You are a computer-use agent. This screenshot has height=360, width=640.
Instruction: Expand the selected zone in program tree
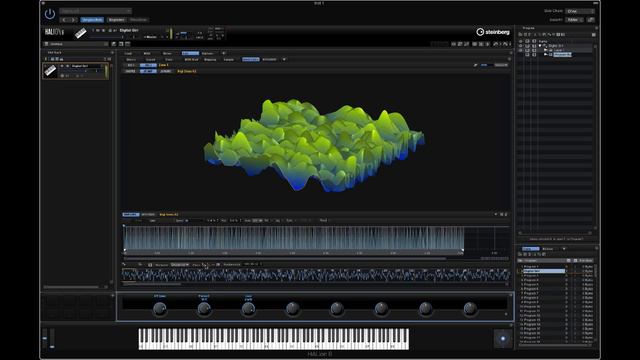tap(546, 54)
